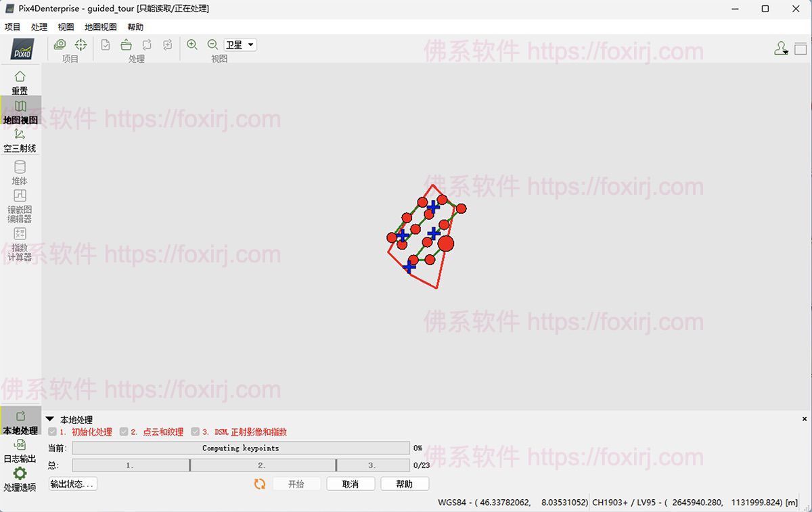The height and width of the screenshot is (512, 812).
Task: Click the Computing keypoints progress bar
Action: (240, 448)
